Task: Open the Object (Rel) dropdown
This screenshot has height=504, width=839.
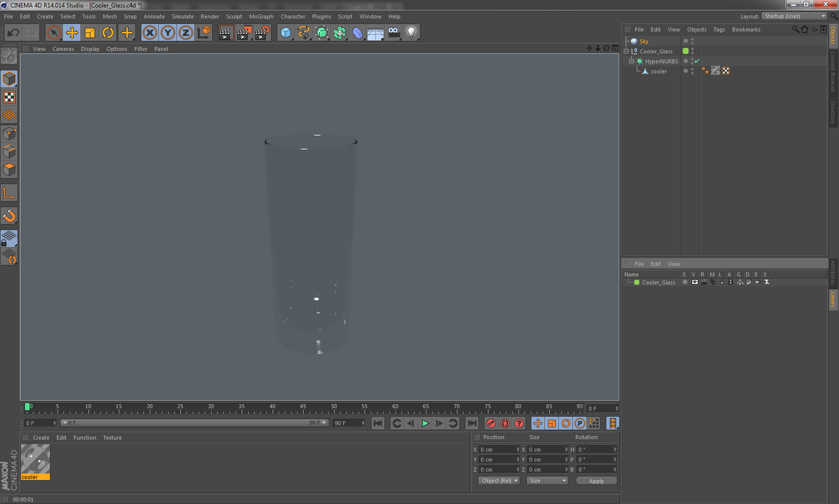Action: [499, 481]
